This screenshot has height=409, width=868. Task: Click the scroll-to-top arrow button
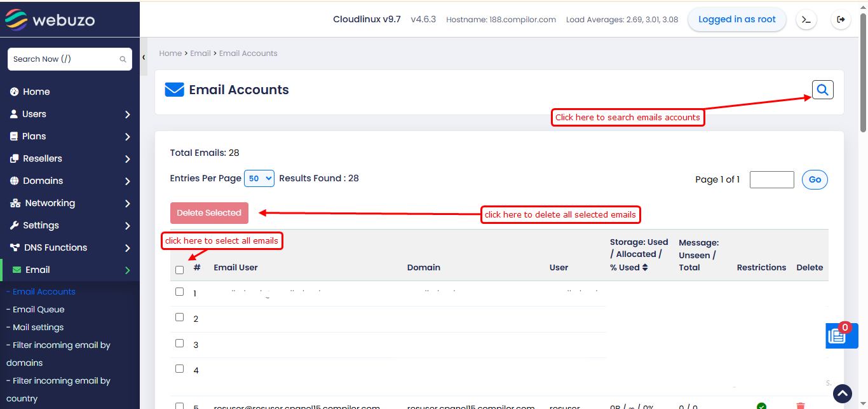coord(842,394)
